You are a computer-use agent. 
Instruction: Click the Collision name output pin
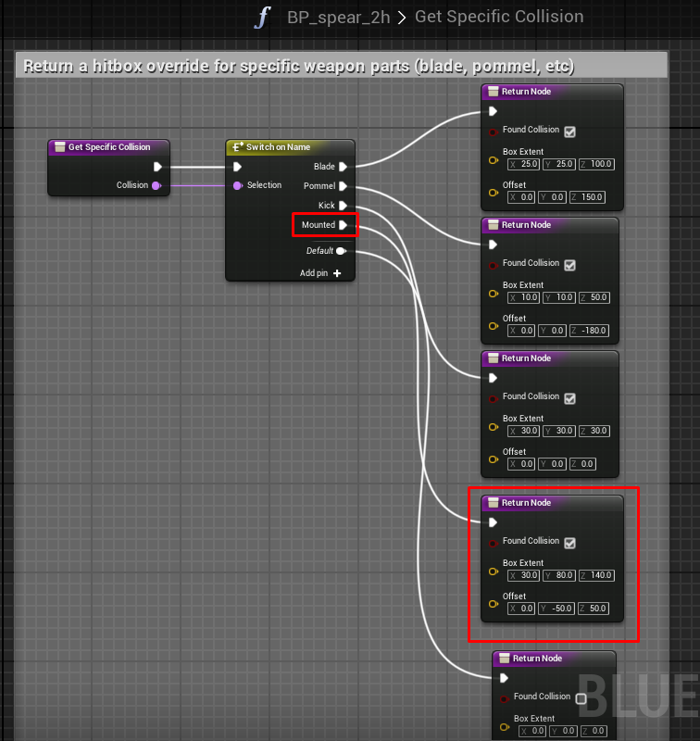156,185
